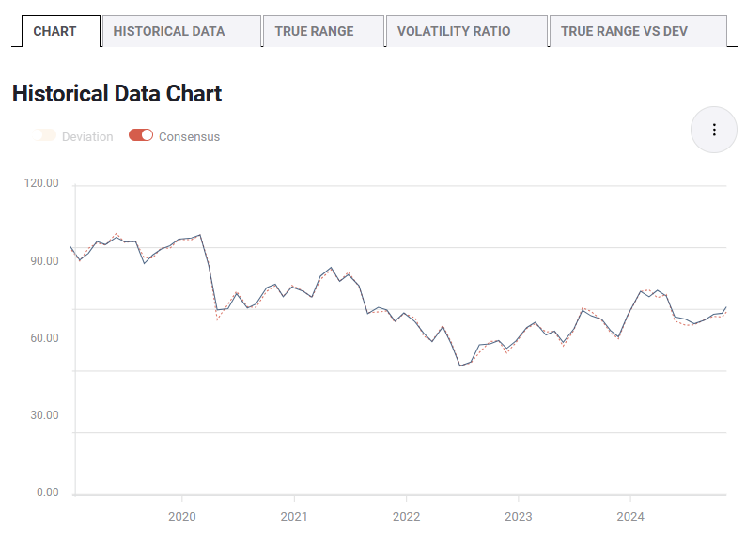The width and height of the screenshot is (746, 560).
Task: Open the True Range tab
Action: (314, 31)
